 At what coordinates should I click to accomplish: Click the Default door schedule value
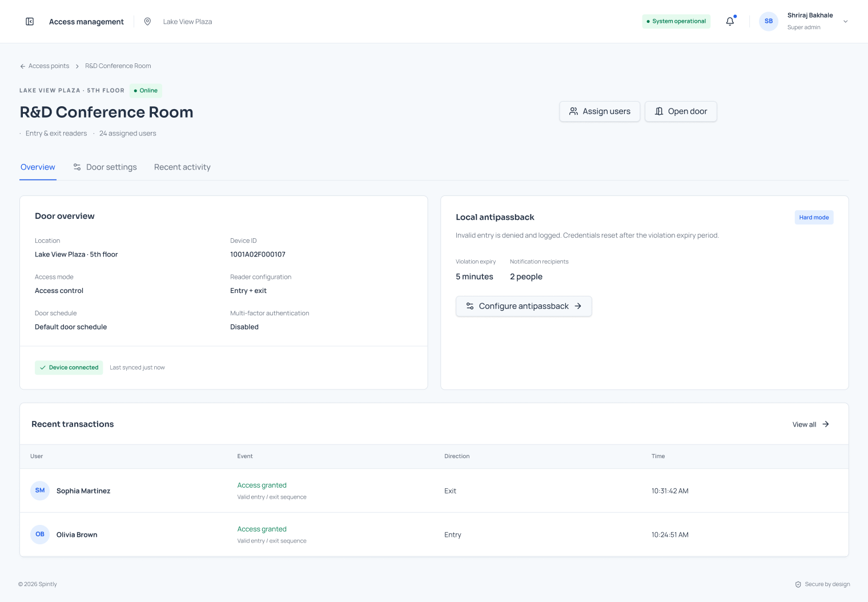(71, 327)
